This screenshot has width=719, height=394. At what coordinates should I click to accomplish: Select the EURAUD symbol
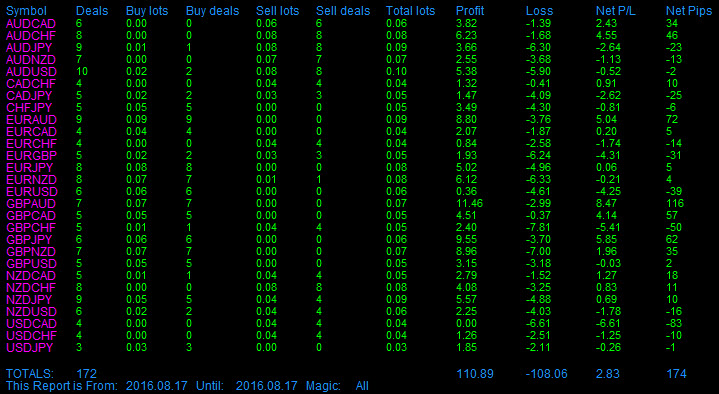pyautogui.click(x=31, y=120)
